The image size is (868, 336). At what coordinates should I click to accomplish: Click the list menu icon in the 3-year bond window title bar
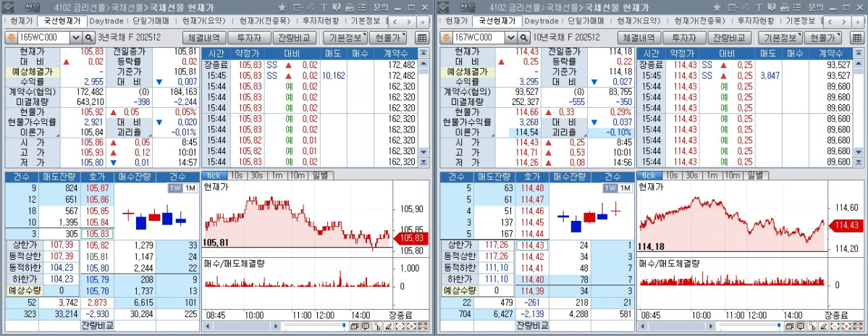click(x=361, y=7)
